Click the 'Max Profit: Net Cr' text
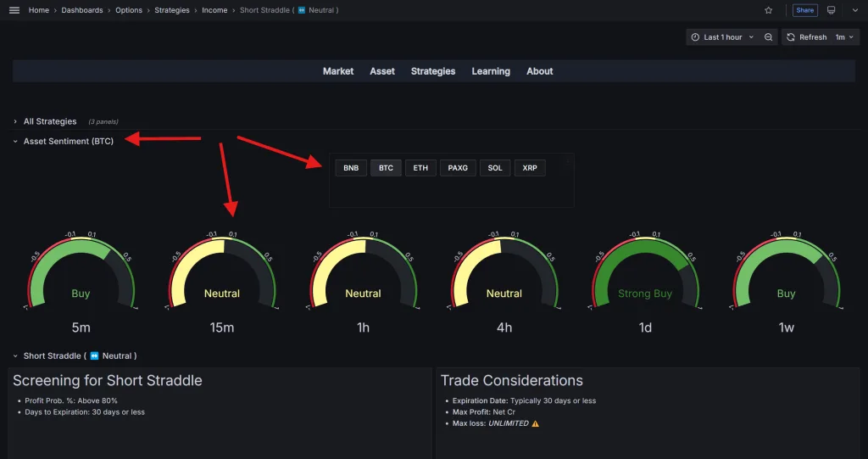 484,411
